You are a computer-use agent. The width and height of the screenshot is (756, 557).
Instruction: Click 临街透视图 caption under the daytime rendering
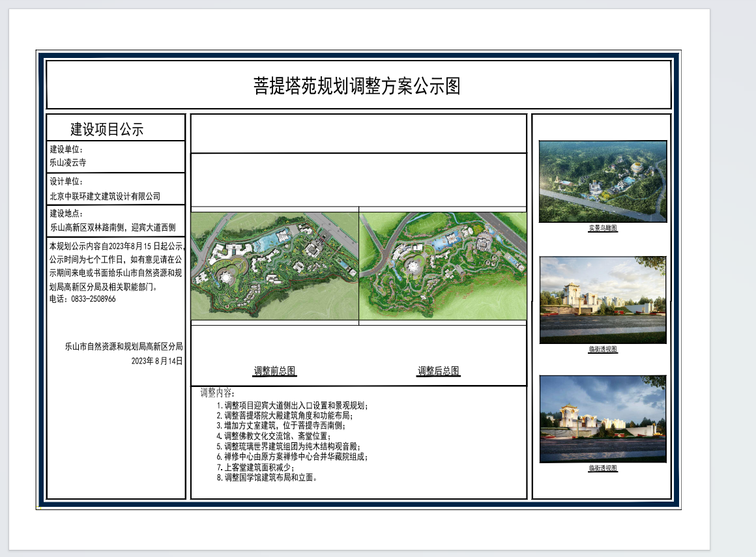[603, 349]
